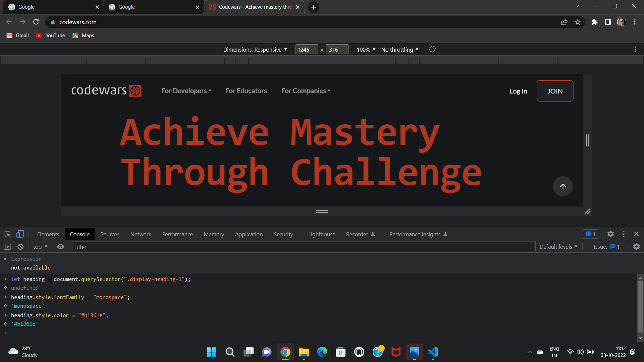The height and width of the screenshot is (362, 644).
Task: Open the Dimensions Responsive dropdown
Action: click(255, 50)
